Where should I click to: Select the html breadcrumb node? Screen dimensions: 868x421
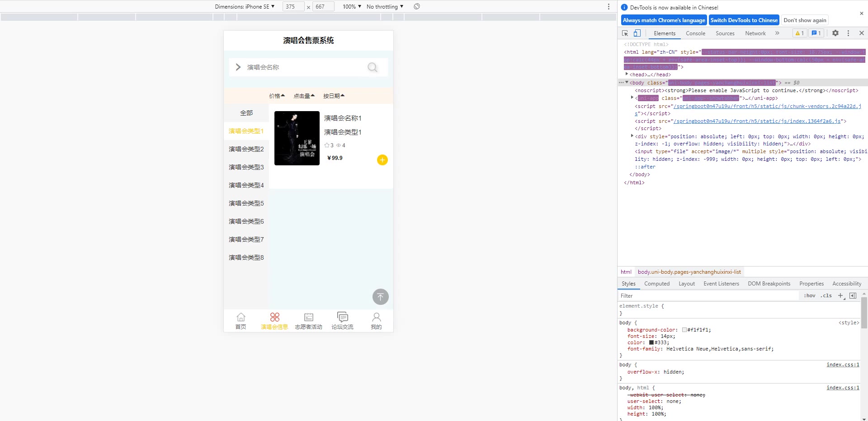pos(626,272)
